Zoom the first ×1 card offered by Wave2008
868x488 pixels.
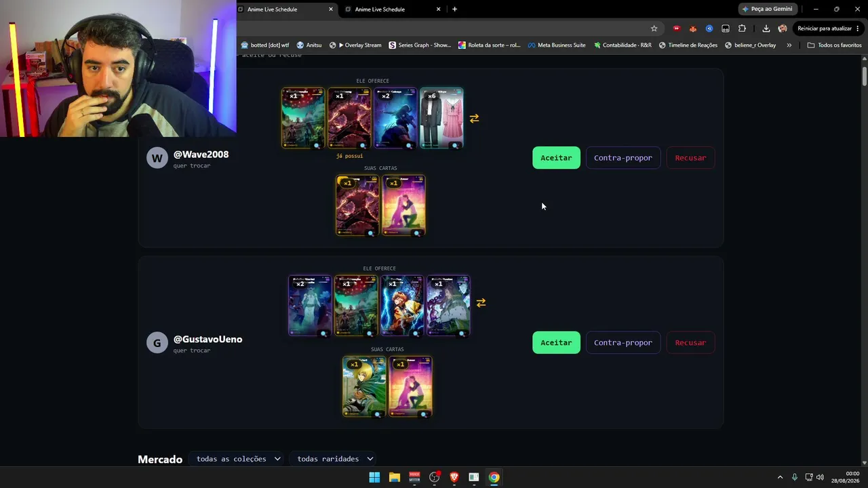[317, 145]
